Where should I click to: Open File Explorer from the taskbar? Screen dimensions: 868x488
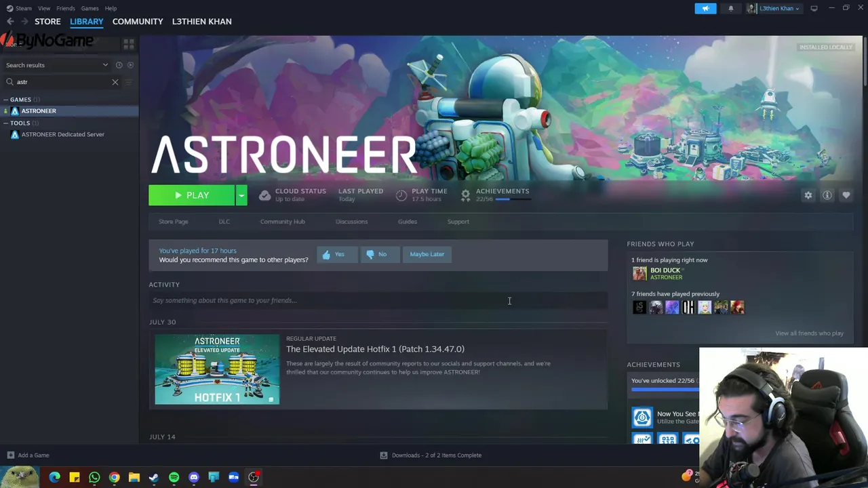(x=134, y=477)
